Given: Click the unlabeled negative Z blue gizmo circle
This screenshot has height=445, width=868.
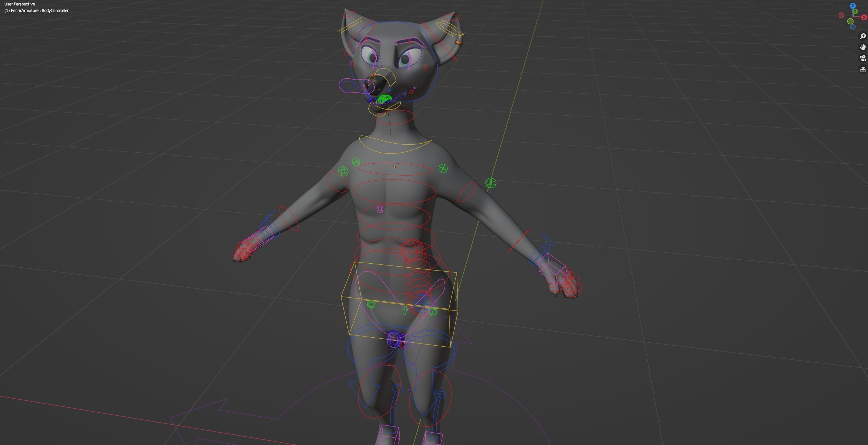Looking at the screenshot, I should (x=852, y=27).
